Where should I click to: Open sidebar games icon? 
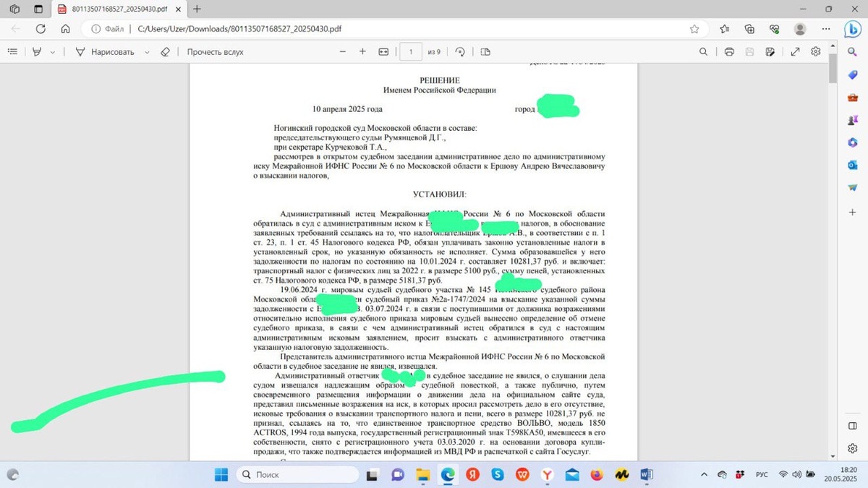pos(853,120)
